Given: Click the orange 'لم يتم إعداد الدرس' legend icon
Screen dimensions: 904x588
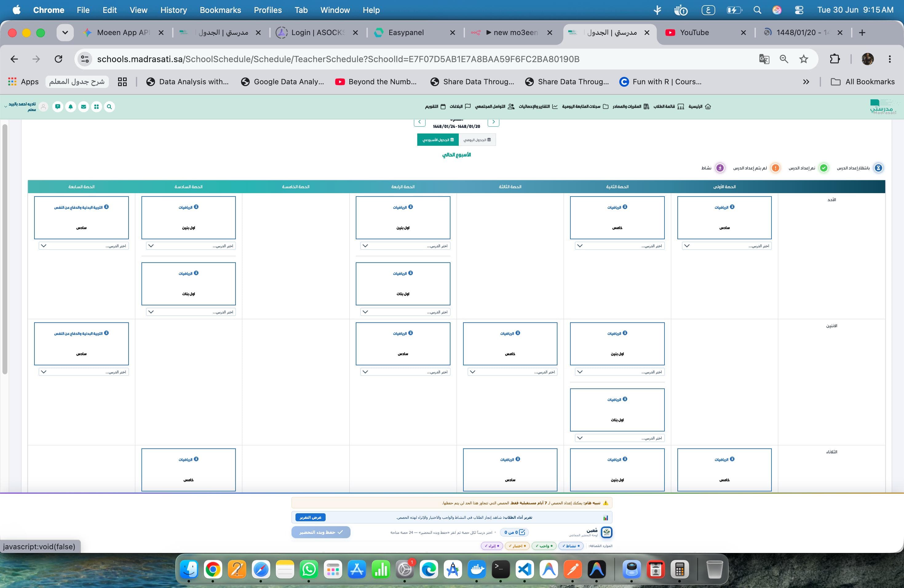Looking at the screenshot, I should (775, 168).
